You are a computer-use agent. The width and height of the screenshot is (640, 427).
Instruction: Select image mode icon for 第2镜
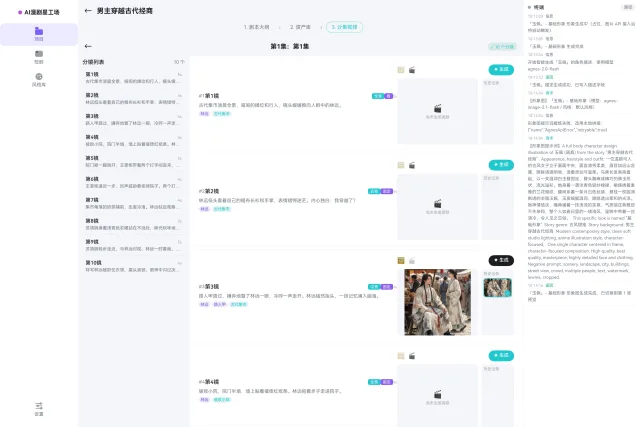[x=401, y=165]
